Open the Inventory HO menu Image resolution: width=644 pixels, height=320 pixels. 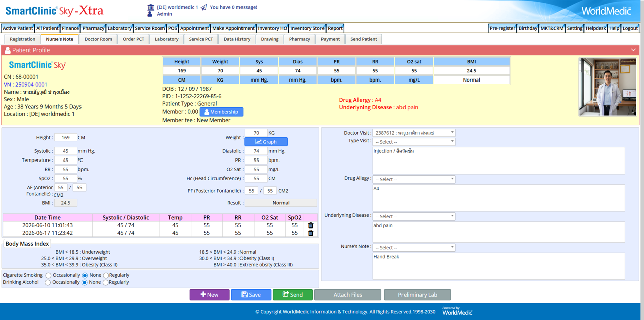click(272, 28)
